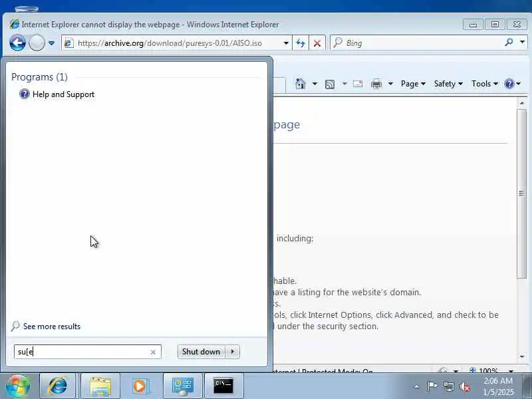Open the Safety menu
532x399 pixels.
click(x=448, y=84)
